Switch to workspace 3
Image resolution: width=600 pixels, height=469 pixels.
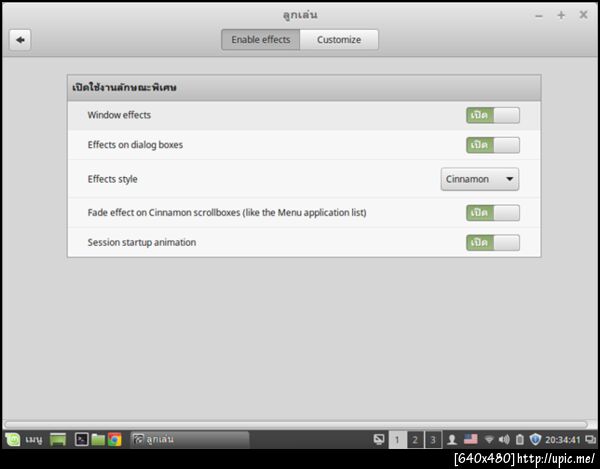(x=433, y=440)
